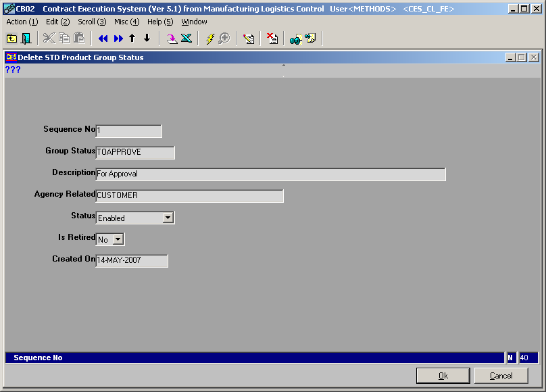The height and width of the screenshot is (392, 546).
Task: Open the Action menu
Action: tap(22, 22)
